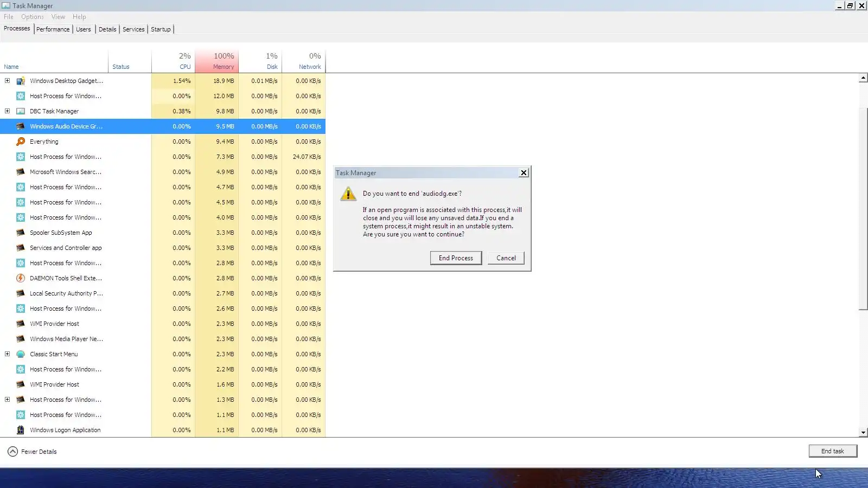The height and width of the screenshot is (488, 868).
Task: Select the Everything process row name
Action: tap(44, 142)
